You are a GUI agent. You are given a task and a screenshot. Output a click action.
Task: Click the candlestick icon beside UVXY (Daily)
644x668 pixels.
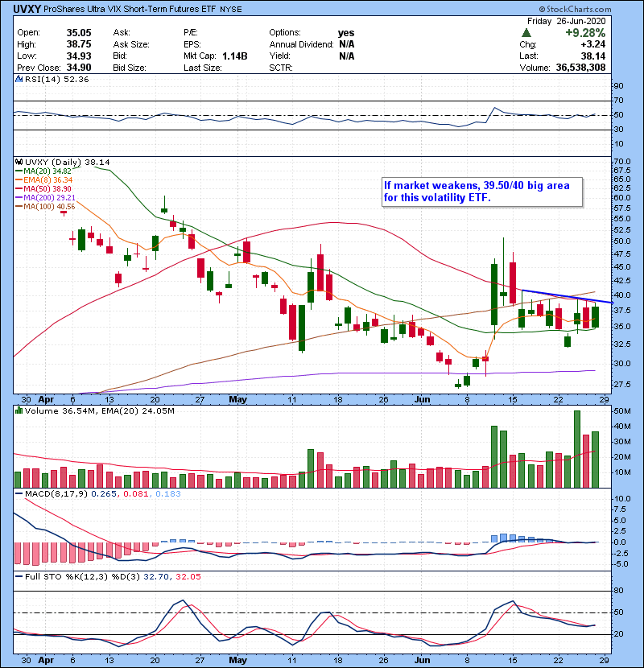[19, 163]
